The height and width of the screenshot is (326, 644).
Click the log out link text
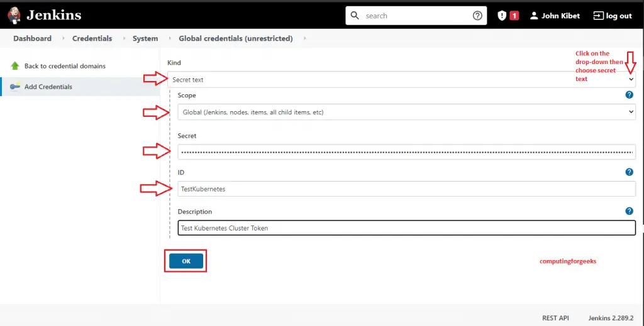click(619, 16)
